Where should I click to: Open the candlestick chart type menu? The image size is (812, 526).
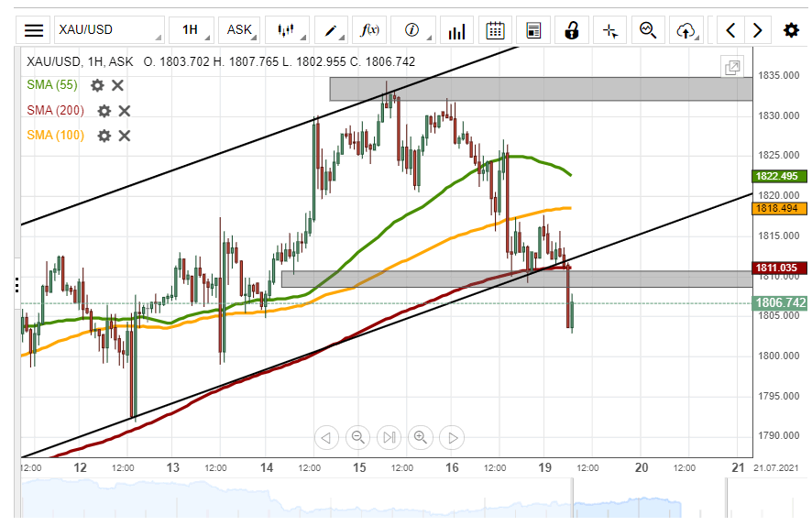[287, 30]
